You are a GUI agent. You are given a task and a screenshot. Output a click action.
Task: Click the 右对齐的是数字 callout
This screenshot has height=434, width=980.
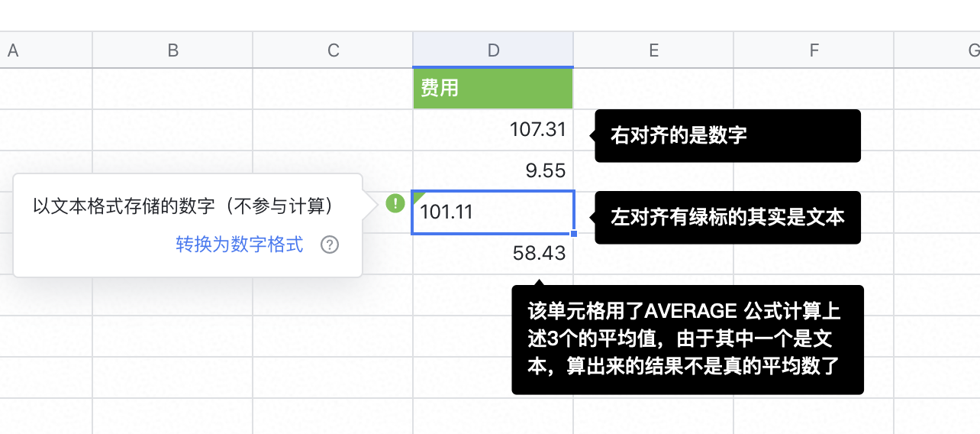(x=727, y=136)
